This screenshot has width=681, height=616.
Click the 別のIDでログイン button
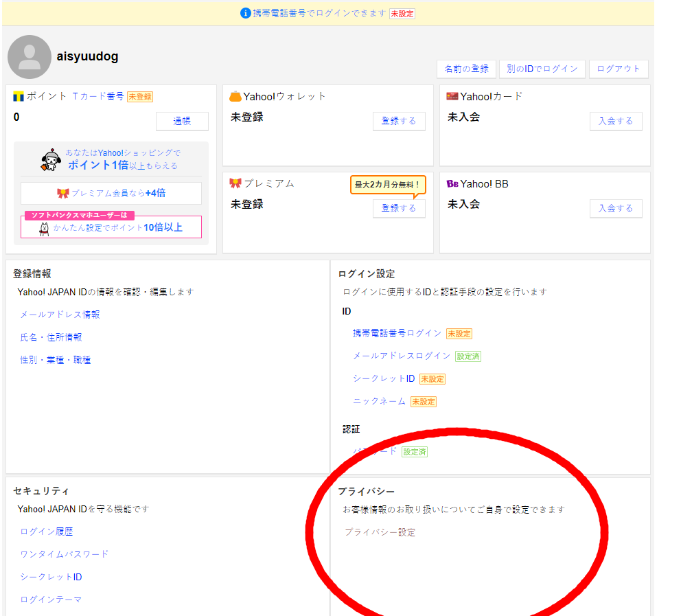pyautogui.click(x=542, y=69)
